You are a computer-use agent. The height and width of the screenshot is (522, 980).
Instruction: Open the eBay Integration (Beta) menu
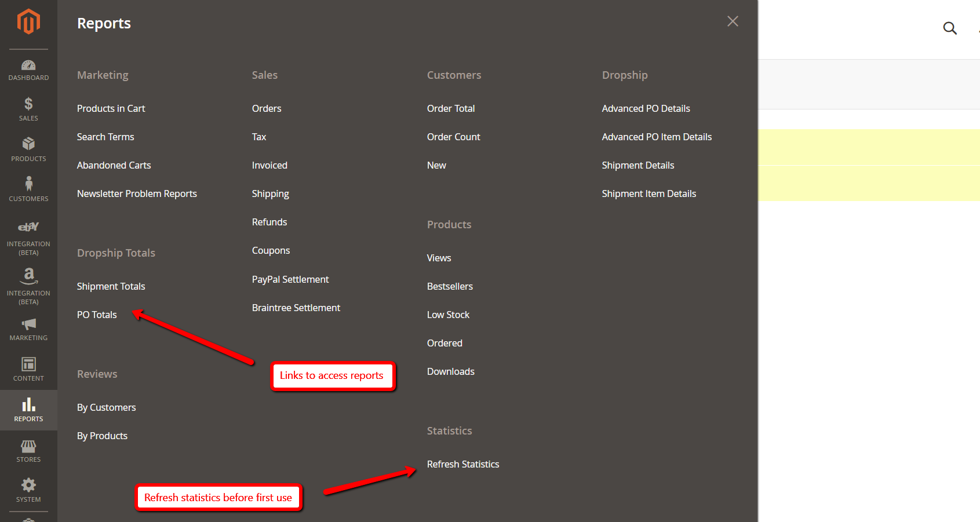pyautogui.click(x=28, y=238)
